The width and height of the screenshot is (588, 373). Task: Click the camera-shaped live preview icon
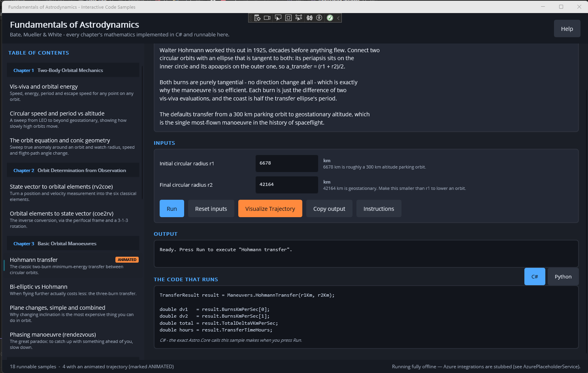point(267,18)
